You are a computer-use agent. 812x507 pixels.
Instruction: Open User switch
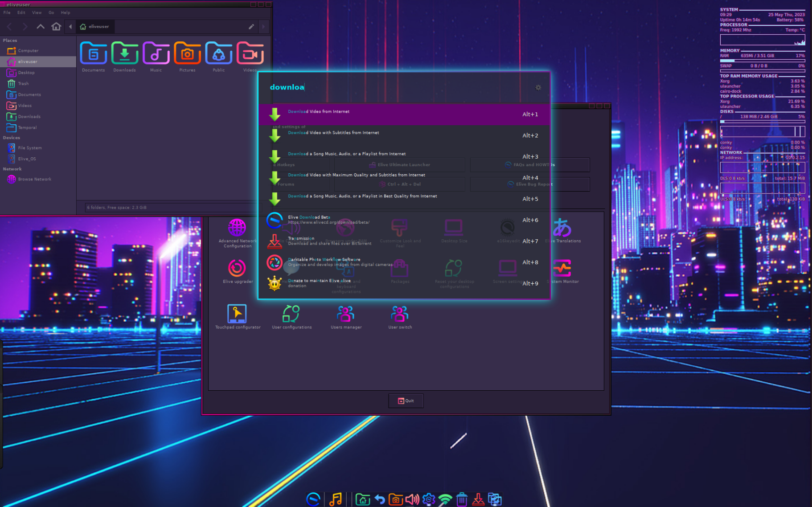(x=400, y=317)
